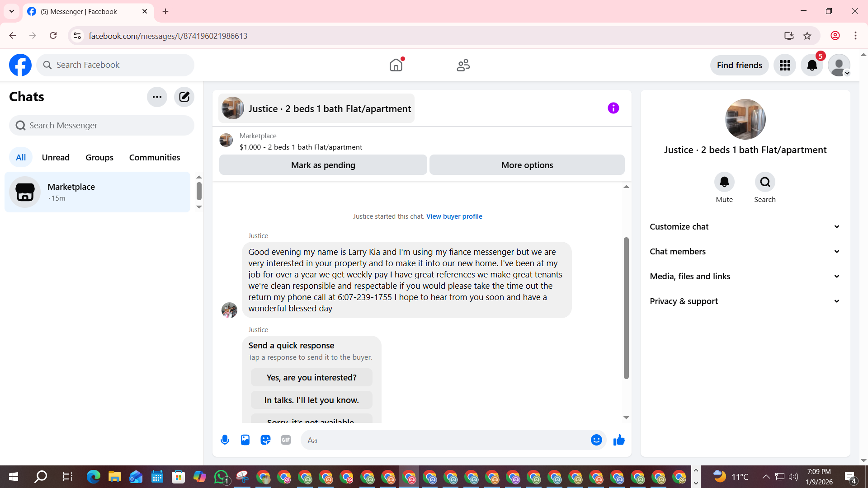
Task: Open notifications bell in top bar
Action: coord(812,65)
